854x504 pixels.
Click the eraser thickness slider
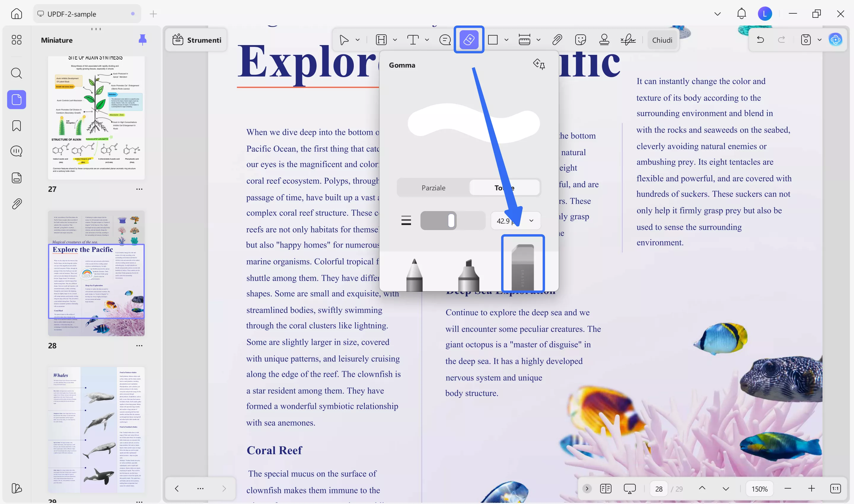[452, 221]
